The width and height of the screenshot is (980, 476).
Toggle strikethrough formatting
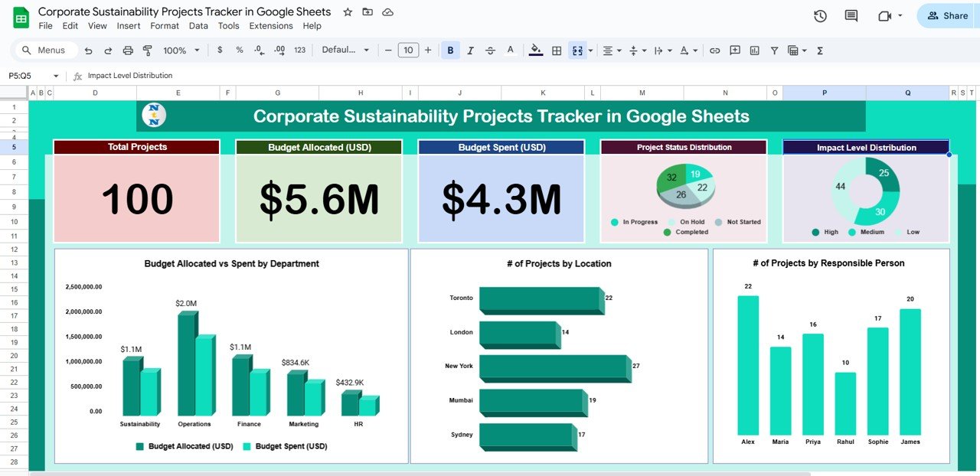490,50
